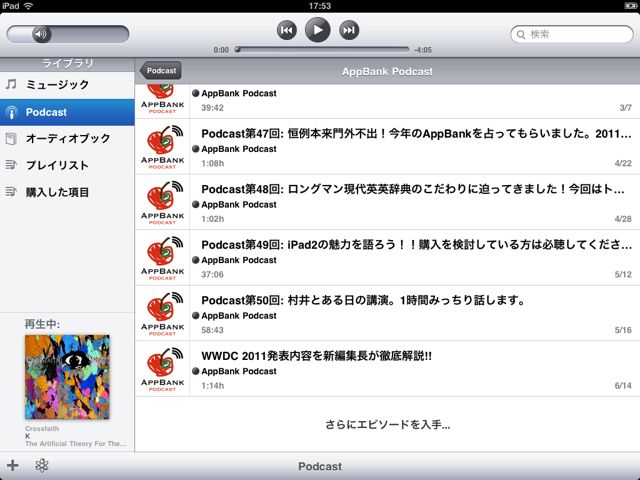Click the playlist icon beside プレイリスト
The width and height of the screenshot is (640, 480).
(11, 165)
